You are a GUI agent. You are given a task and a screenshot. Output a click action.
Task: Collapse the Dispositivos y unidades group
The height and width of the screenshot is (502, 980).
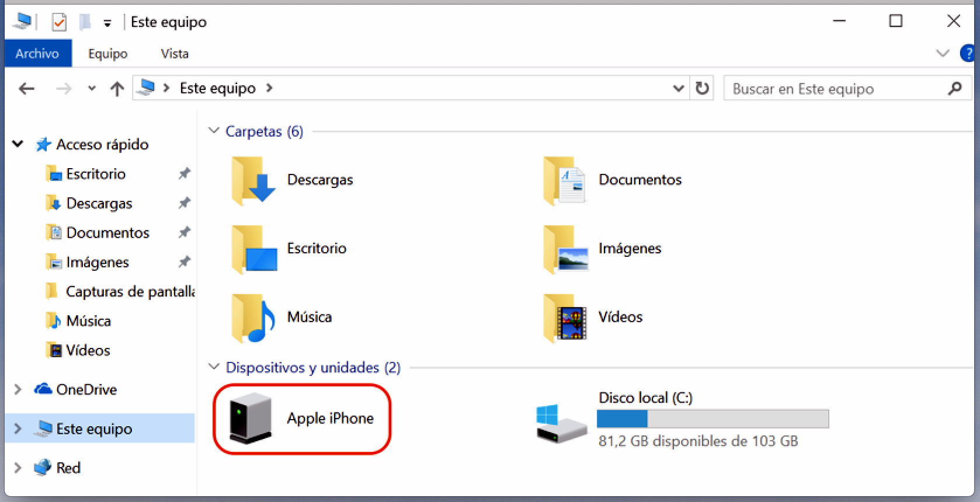pos(214,367)
